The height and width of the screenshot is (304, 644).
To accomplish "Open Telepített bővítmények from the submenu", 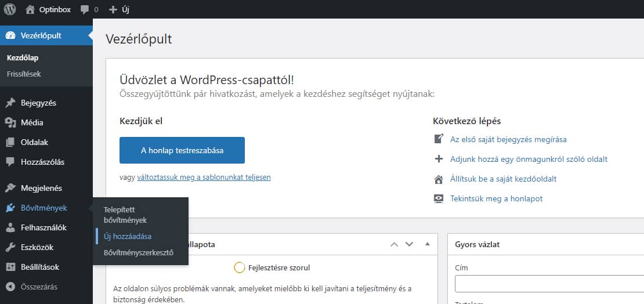I will coord(125,215).
